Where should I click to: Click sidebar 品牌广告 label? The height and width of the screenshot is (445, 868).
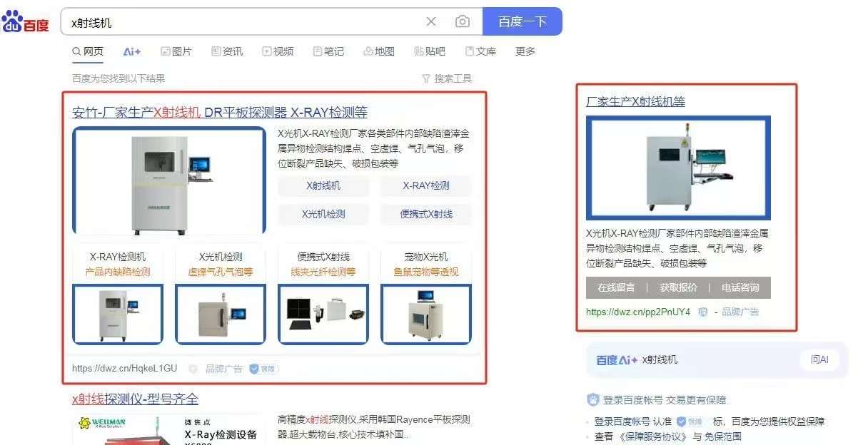coord(740,312)
